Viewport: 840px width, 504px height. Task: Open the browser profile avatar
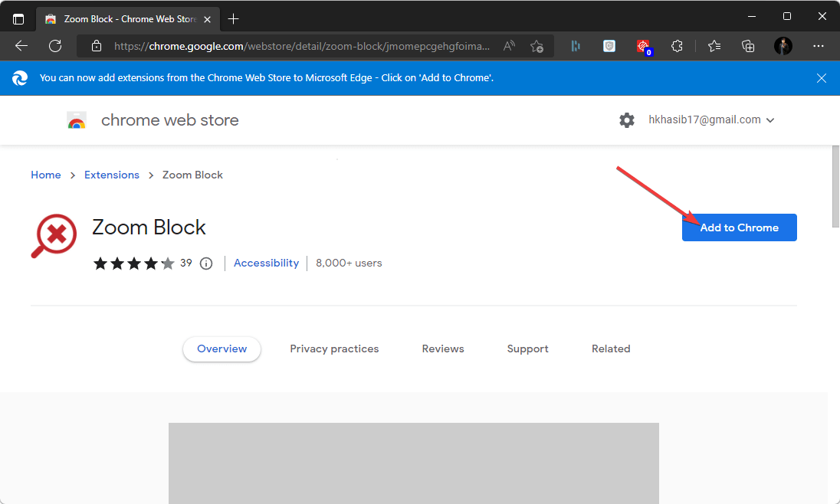coord(783,46)
